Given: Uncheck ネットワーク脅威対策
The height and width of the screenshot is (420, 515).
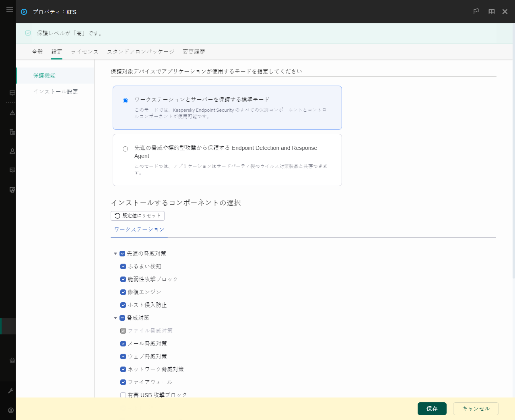Looking at the screenshot, I should tap(123, 369).
